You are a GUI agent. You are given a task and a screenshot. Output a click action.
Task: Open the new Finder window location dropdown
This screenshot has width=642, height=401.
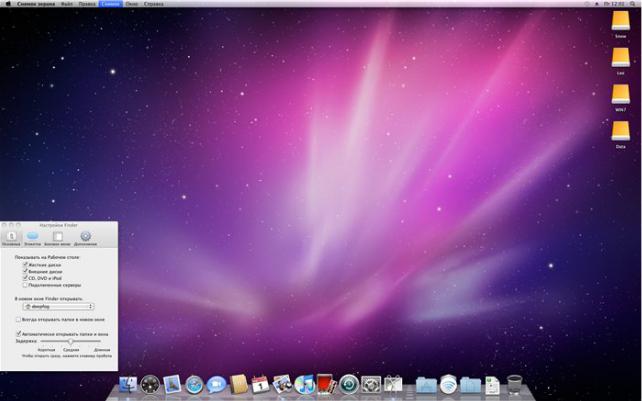click(59, 306)
